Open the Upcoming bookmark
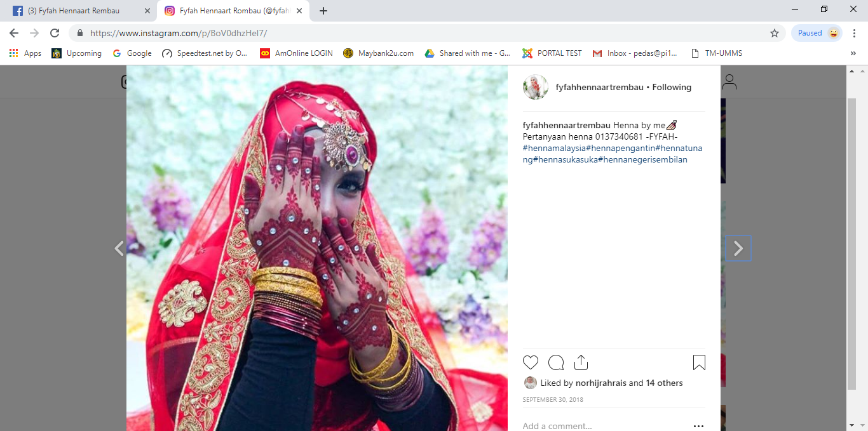 (x=77, y=53)
